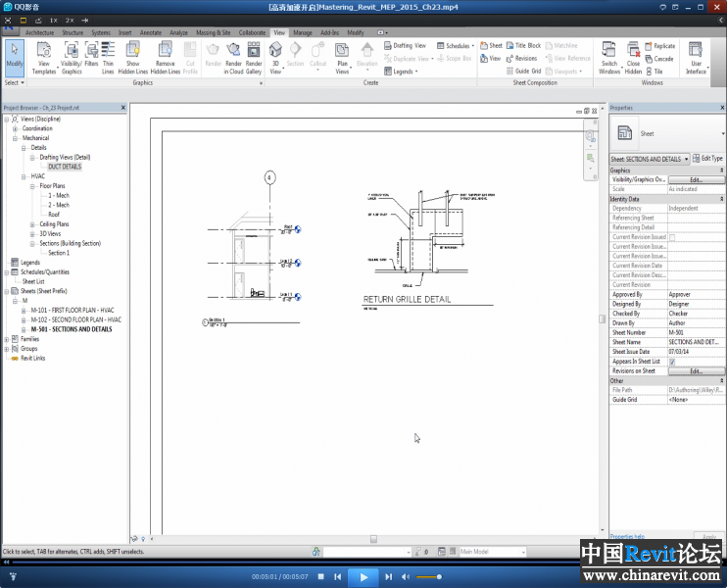Select the Modify tool in the ribbon
This screenshot has width=727, height=588.
pos(15,58)
